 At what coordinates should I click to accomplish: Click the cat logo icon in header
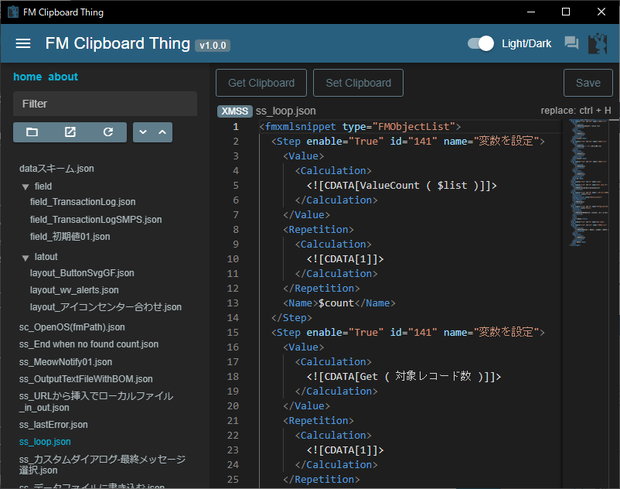coord(597,43)
